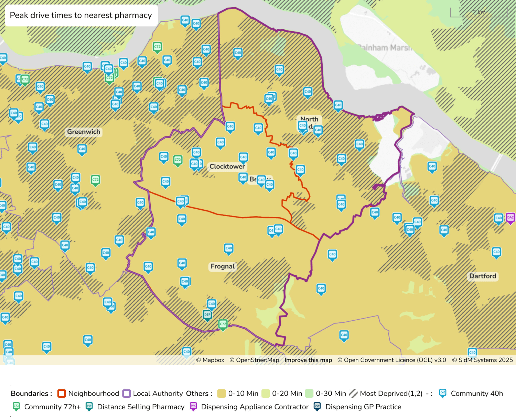Open the Open Government Licence (OGL) v3.0 link
516x420 pixels.
coord(391,360)
